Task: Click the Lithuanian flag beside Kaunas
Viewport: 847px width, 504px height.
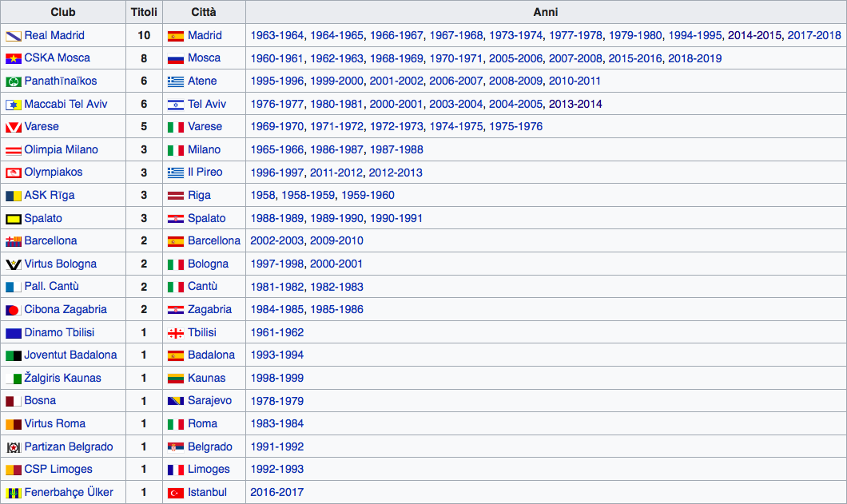Action: pyautogui.click(x=176, y=379)
